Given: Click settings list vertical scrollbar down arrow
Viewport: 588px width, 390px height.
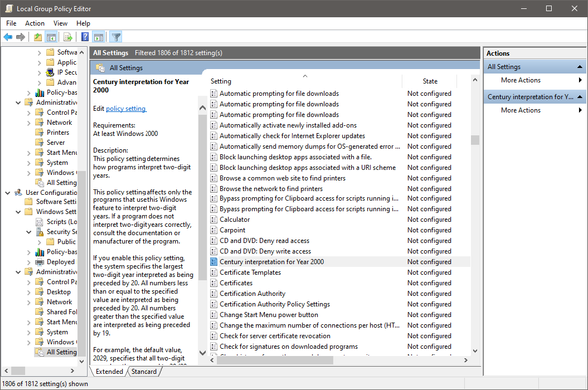Looking at the screenshot, I should [475, 351].
